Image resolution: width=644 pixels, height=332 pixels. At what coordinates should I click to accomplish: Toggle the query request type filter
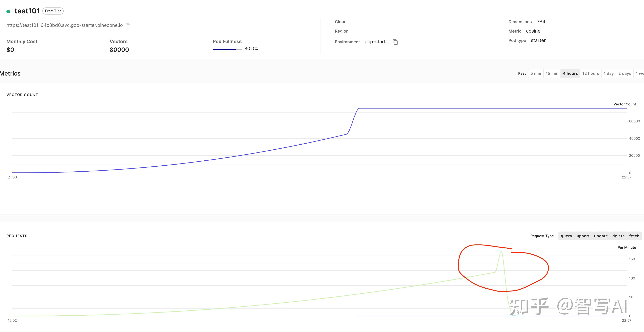pyautogui.click(x=566, y=236)
